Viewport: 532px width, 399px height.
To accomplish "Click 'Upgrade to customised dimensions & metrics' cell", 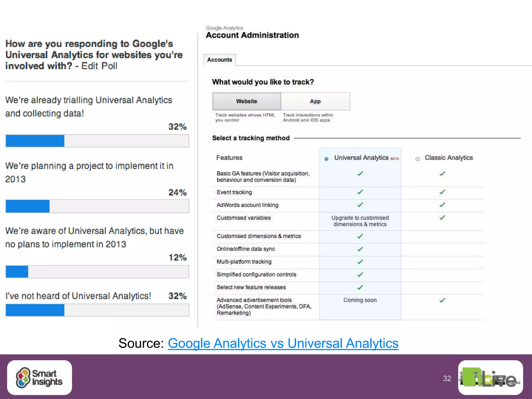I will (x=360, y=221).
